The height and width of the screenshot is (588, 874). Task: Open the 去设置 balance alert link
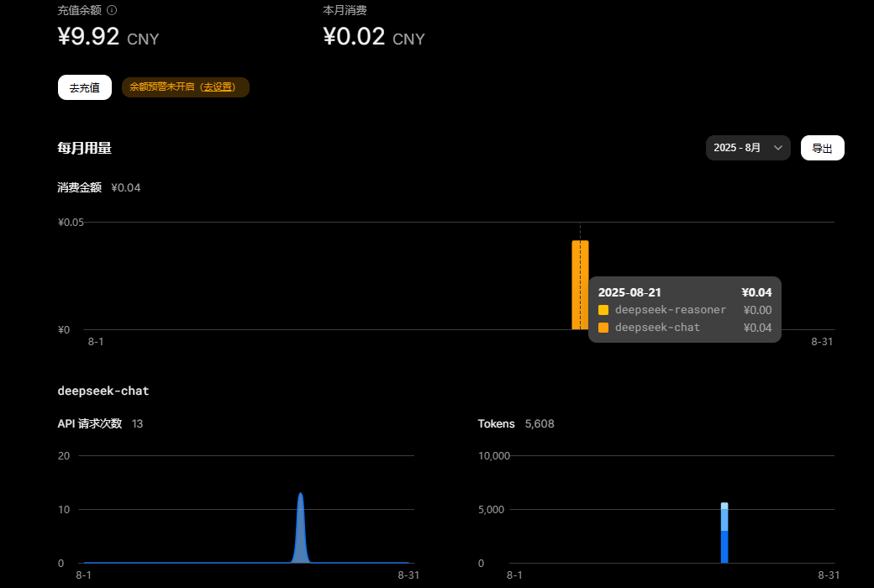tap(218, 87)
